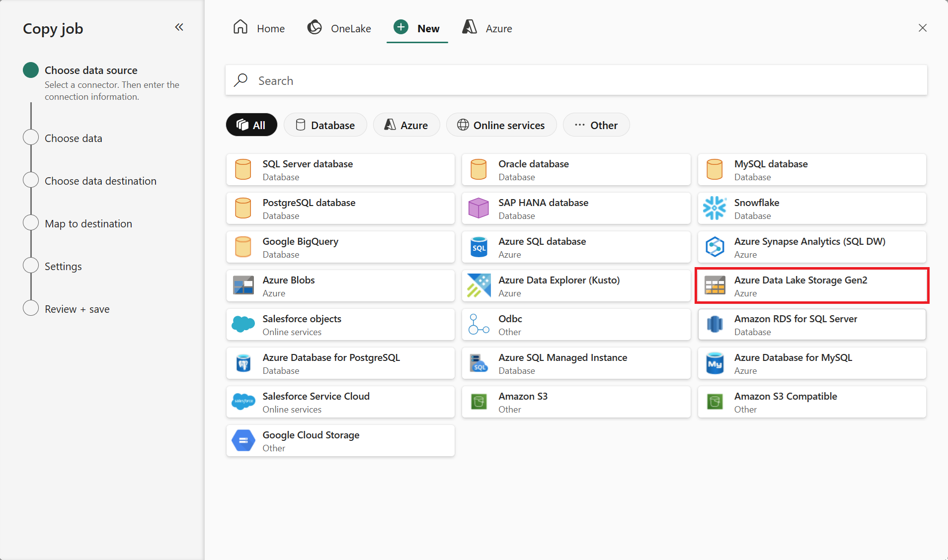Screen dimensions: 948x560
Task: Select 'Azure Database for MySQL' name text
Action: pyautogui.click(x=793, y=357)
